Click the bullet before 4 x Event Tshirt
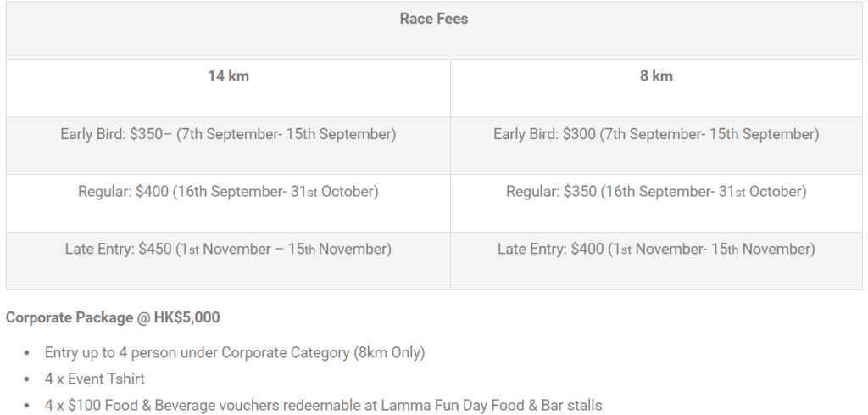868x415 pixels. pyautogui.click(x=26, y=379)
